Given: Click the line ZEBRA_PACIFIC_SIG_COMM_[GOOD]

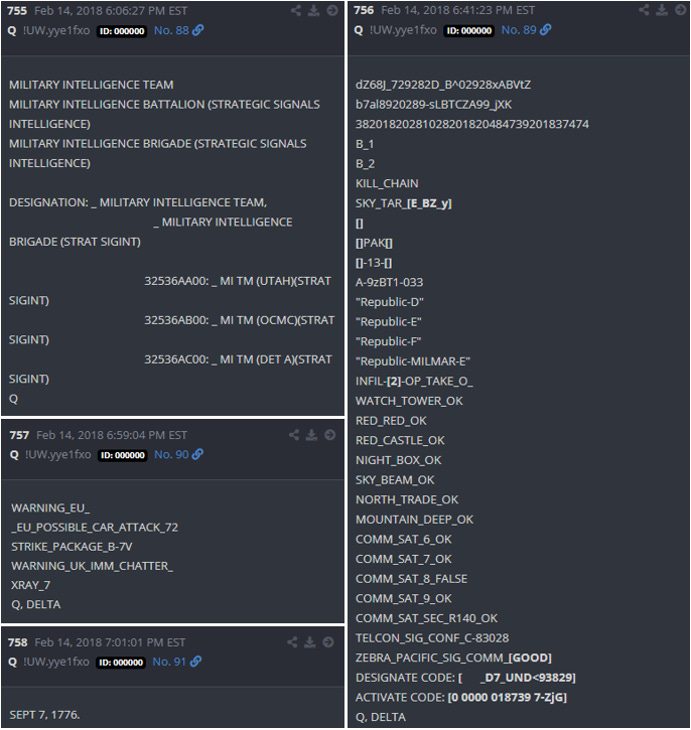Looking at the screenshot, I should coord(454,658).
